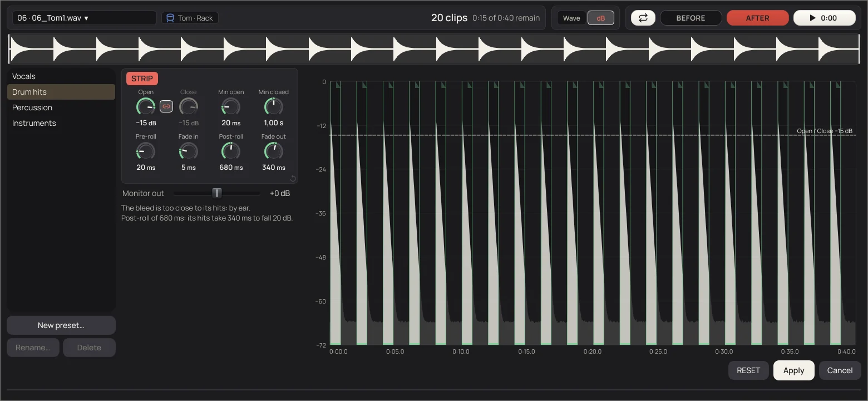Select the Drum hits preset

pyautogui.click(x=61, y=92)
